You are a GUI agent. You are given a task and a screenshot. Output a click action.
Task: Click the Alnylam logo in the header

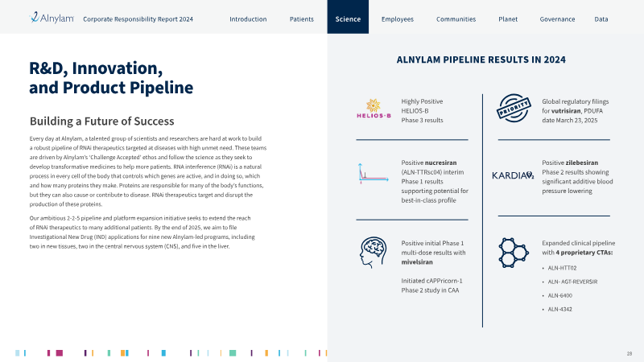pyautogui.click(x=52, y=18)
